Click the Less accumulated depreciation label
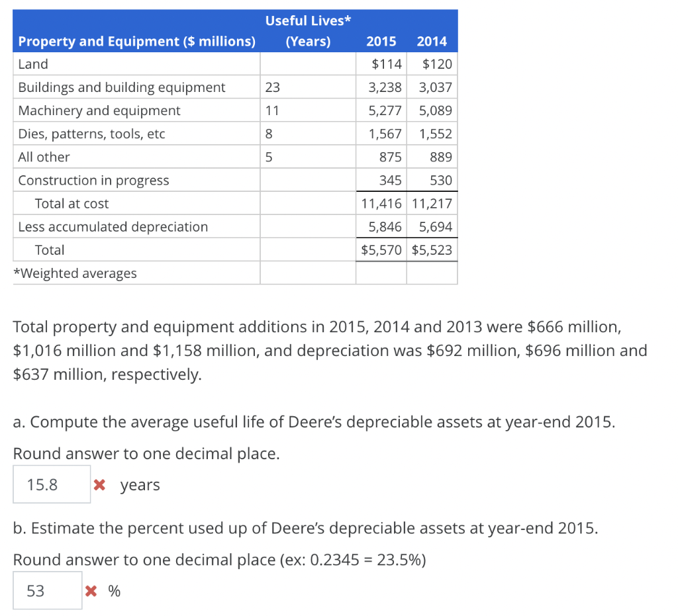678x616 pixels. [113, 226]
